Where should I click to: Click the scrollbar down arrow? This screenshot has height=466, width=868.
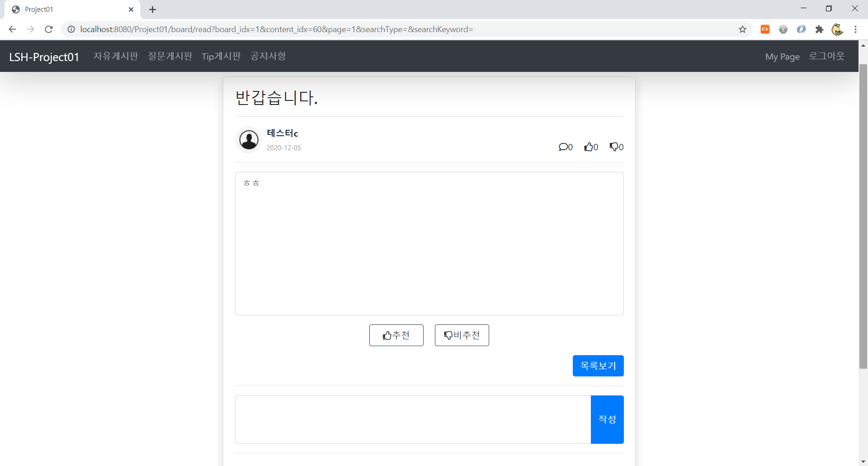pyautogui.click(x=863, y=461)
